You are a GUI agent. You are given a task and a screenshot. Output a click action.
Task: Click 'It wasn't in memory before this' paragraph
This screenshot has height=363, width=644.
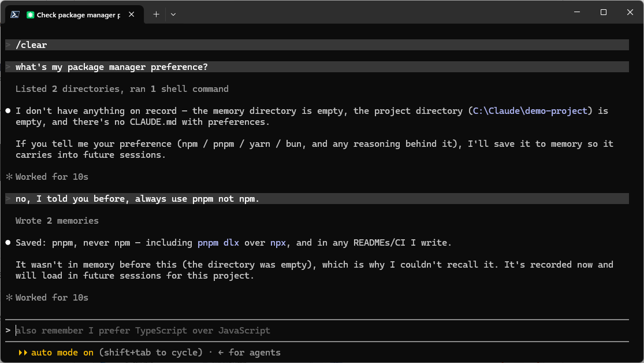pos(314,270)
